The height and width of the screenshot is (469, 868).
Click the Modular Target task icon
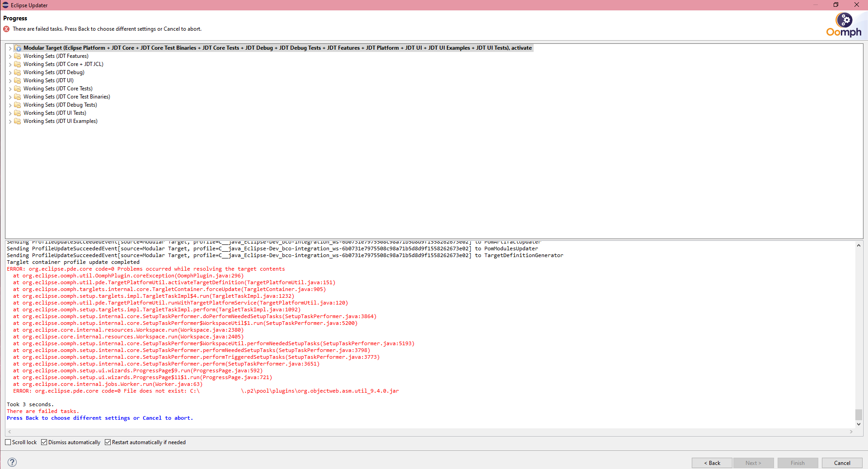(18, 47)
